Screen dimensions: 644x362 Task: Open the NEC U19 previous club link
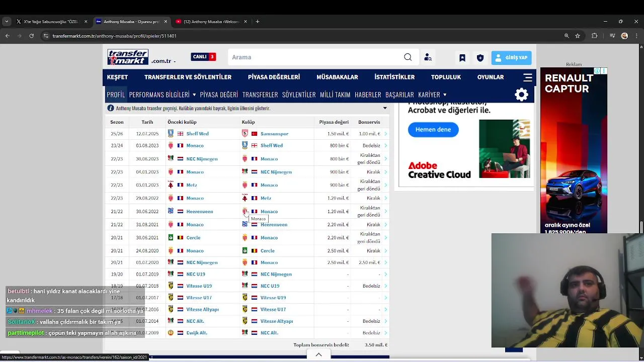pyautogui.click(x=196, y=274)
